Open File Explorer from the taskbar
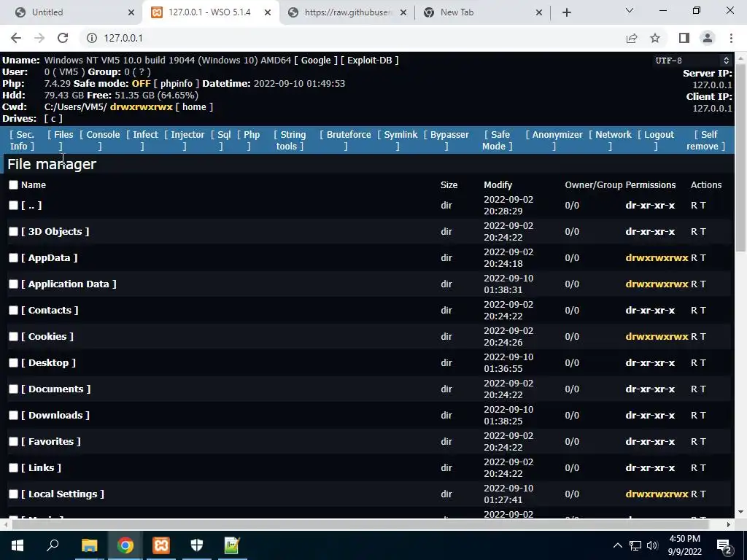 (89, 545)
